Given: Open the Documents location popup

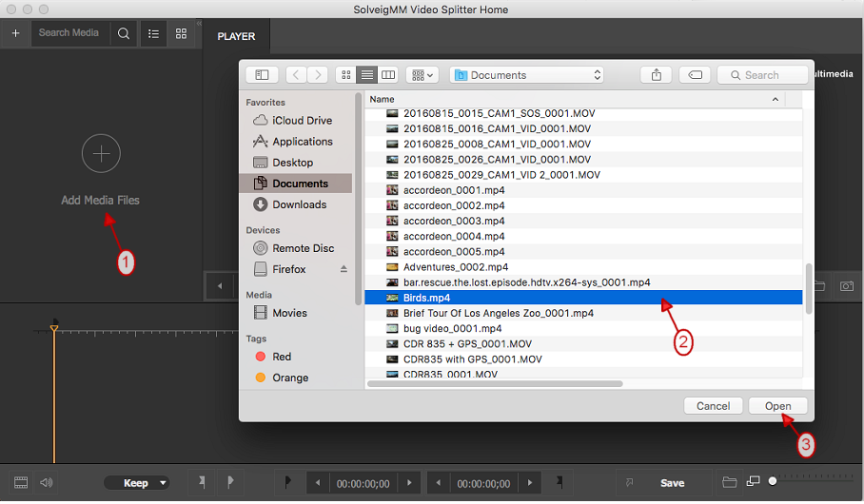Looking at the screenshot, I should coord(527,75).
